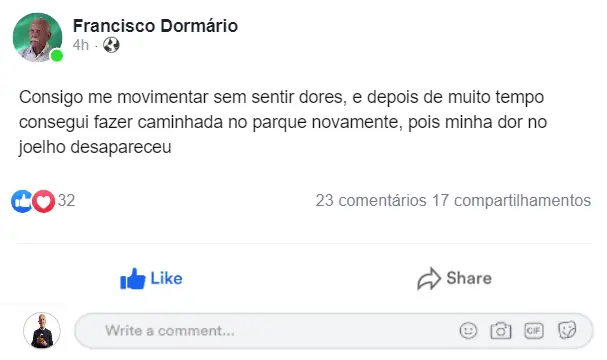607x360 pixels.
Task: Open Francisco Dormário's profile picture
Action: tap(37, 37)
